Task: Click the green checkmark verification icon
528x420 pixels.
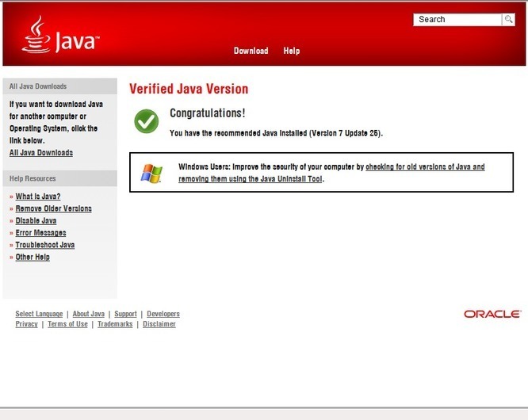Action: (147, 121)
